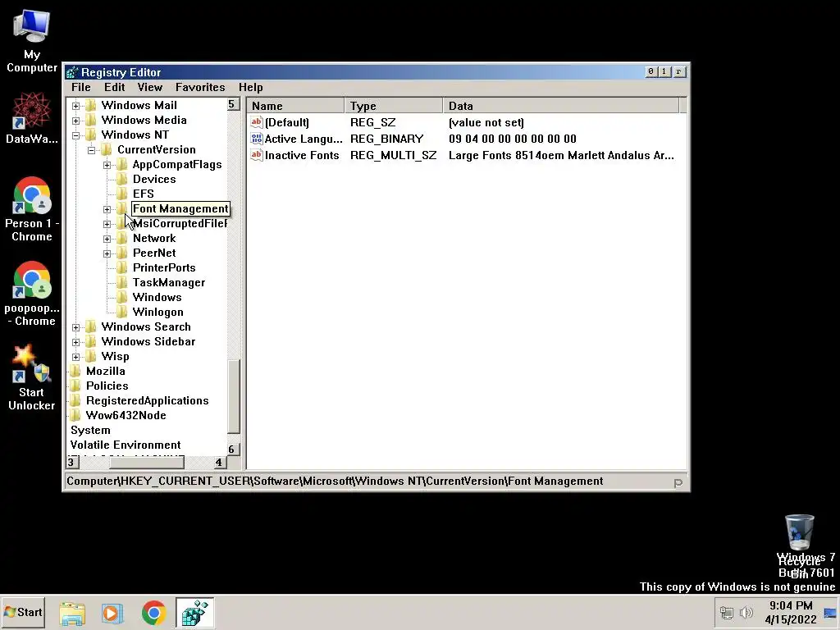This screenshot has height=630, width=840.
Task: Click the REG_MULTI_SZ type cell
Action: coord(393,155)
